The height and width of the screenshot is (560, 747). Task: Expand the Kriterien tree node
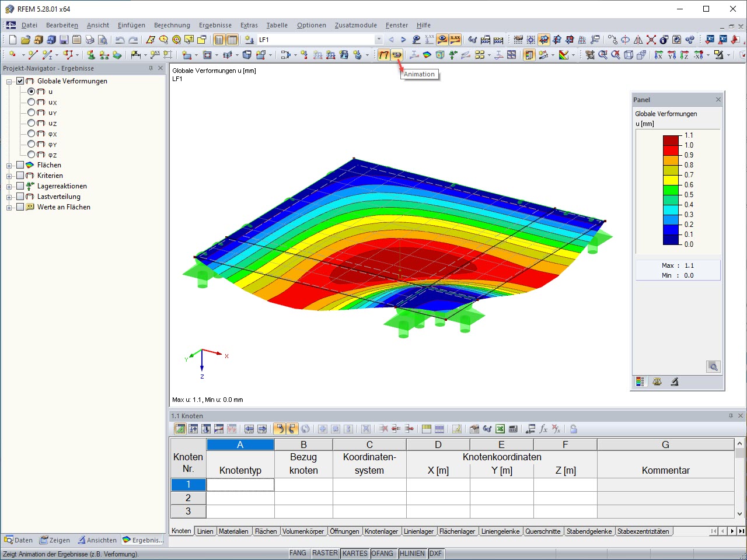point(9,176)
